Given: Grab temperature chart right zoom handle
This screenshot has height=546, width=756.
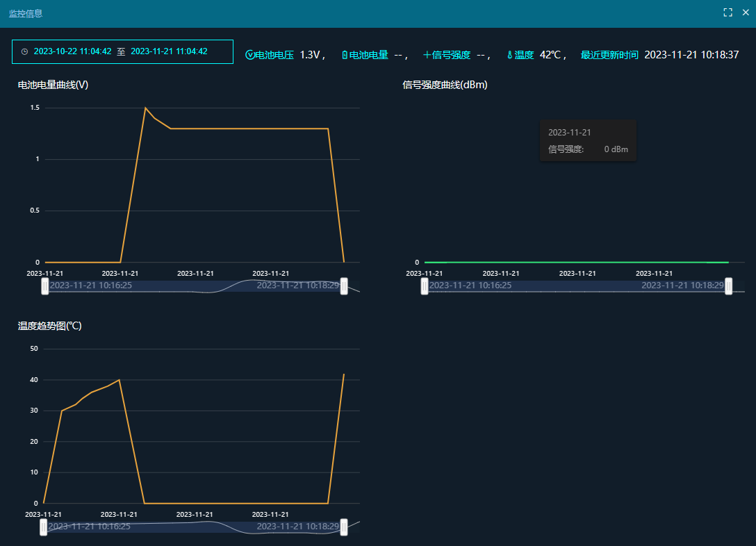Looking at the screenshot, I should [344, 527].
